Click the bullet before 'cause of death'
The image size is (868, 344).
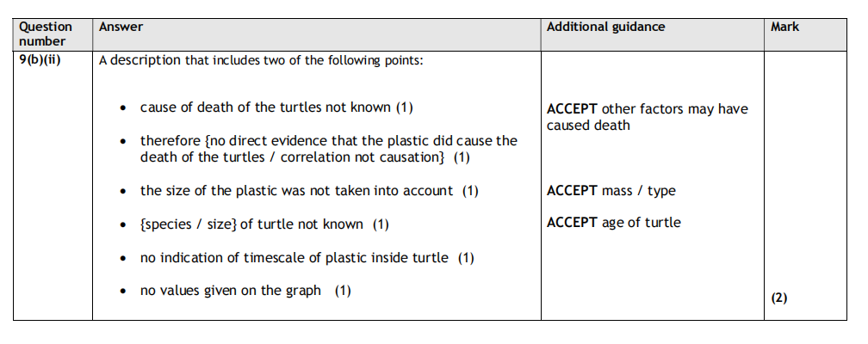[x=125, y=108]
